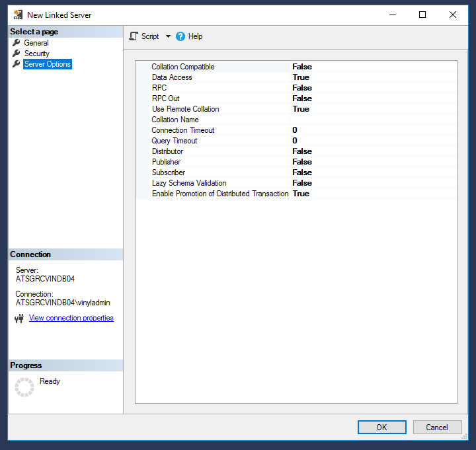Image resolution: width=476 pixels, height=450 pixels.
Task: Open the General page
Action: [36, 43]
